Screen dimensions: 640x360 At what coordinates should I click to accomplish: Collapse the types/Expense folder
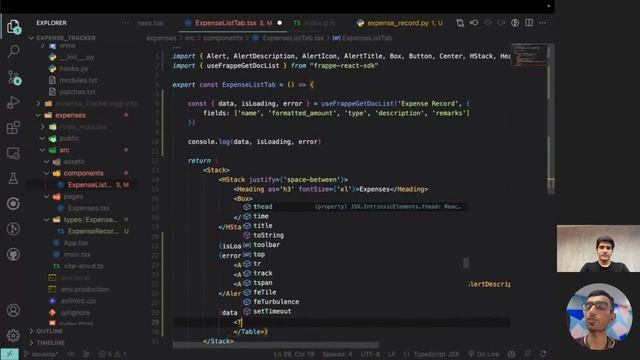pos(90,220)
